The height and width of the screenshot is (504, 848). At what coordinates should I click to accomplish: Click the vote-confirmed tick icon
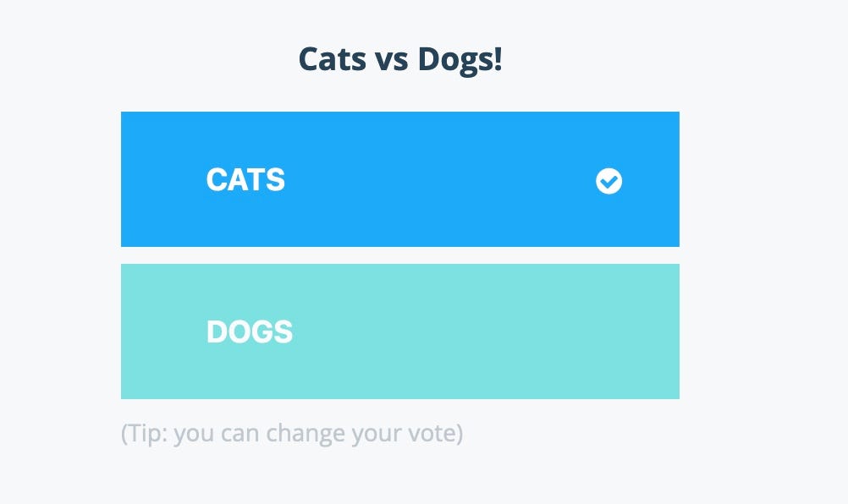point(609,181)
